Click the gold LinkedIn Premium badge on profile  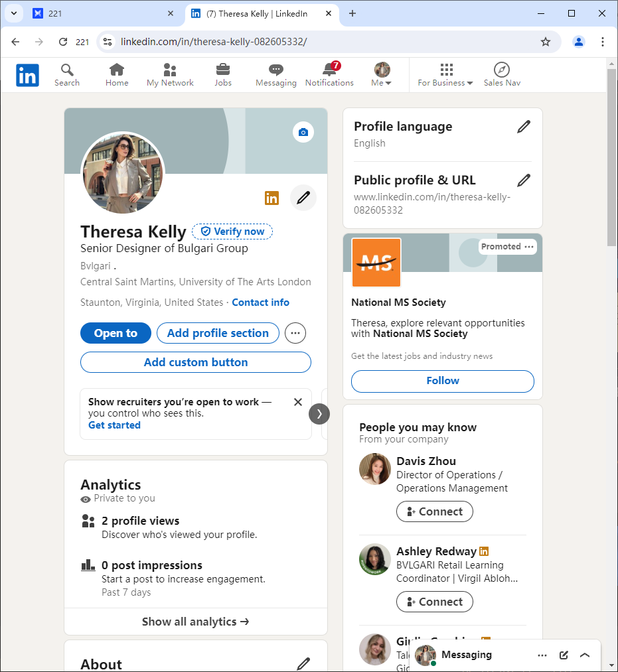coord(271,198)
